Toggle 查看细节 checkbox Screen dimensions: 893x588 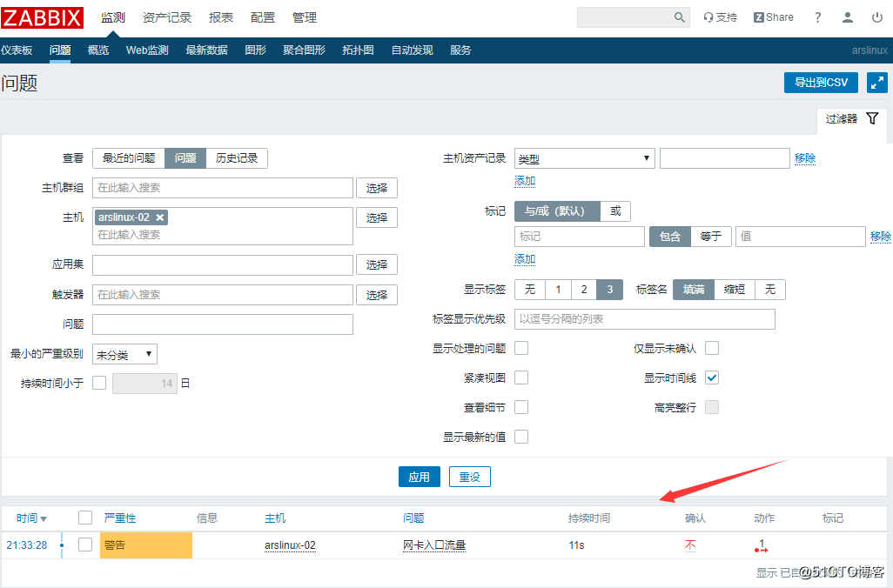pyautogui.click(x=521, y=408)
